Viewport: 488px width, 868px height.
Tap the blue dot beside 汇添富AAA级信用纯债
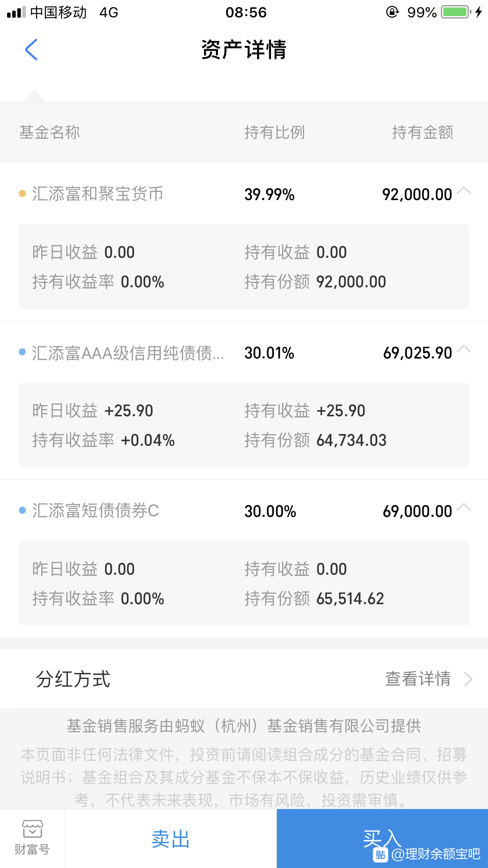22,352
